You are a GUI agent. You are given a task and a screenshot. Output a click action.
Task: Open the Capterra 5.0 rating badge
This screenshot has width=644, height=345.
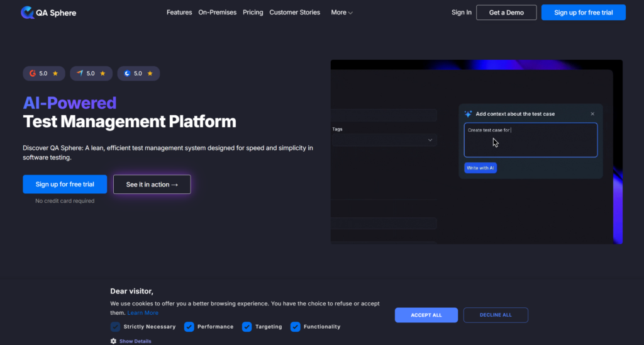[91, 73]
